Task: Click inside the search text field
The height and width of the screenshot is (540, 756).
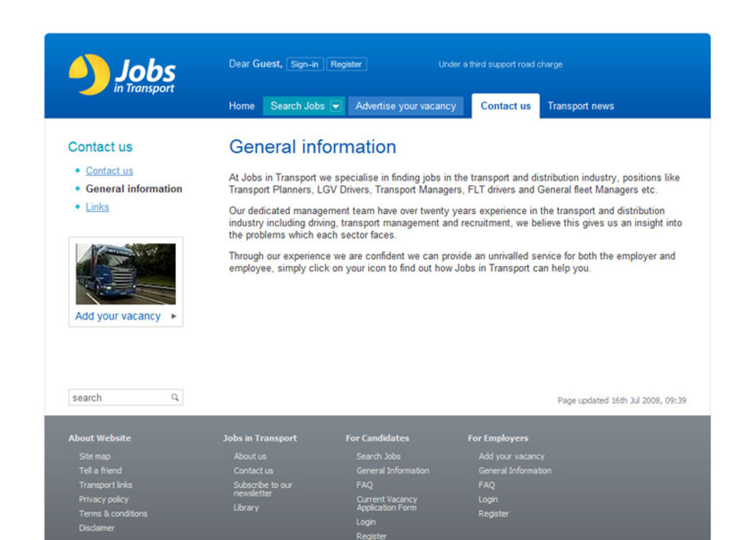Action: [119, 397]
